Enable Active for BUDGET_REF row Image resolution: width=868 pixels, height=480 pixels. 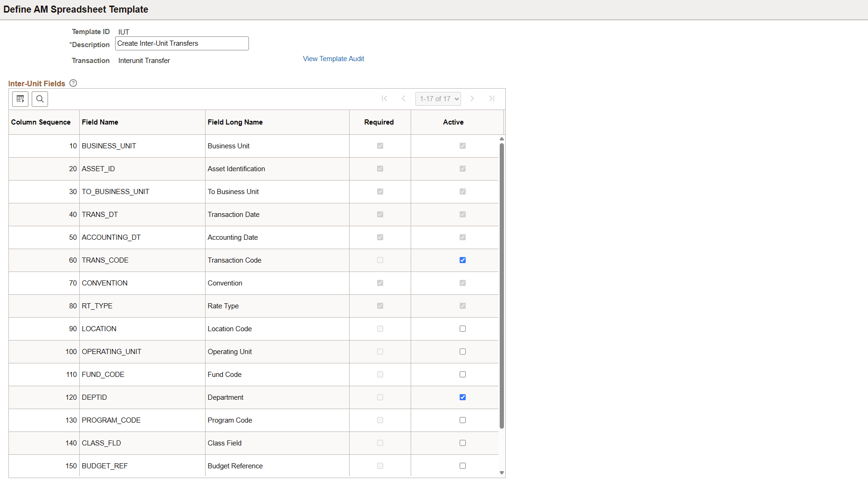tap(462, 466)
